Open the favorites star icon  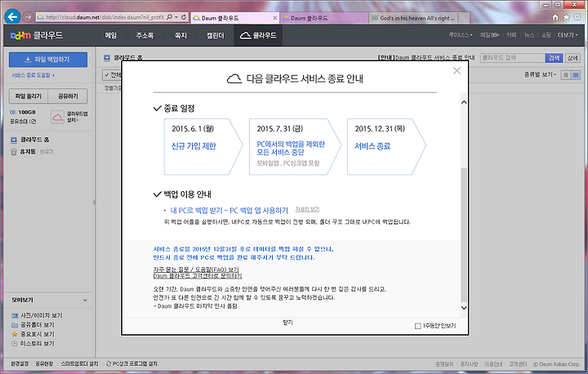pos(566,17)
